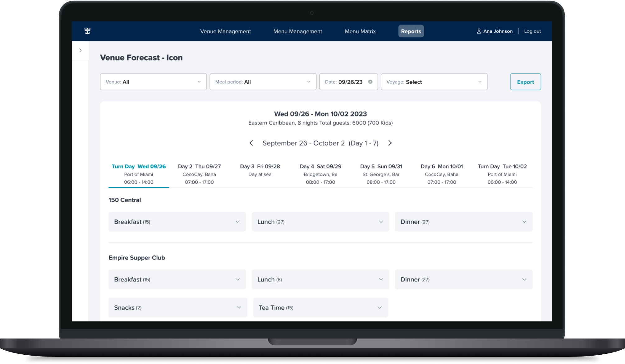The width and height of the screenshot is (625, 364).
Task: Go to next week with right arrow
Action: (x=390, y=143)
